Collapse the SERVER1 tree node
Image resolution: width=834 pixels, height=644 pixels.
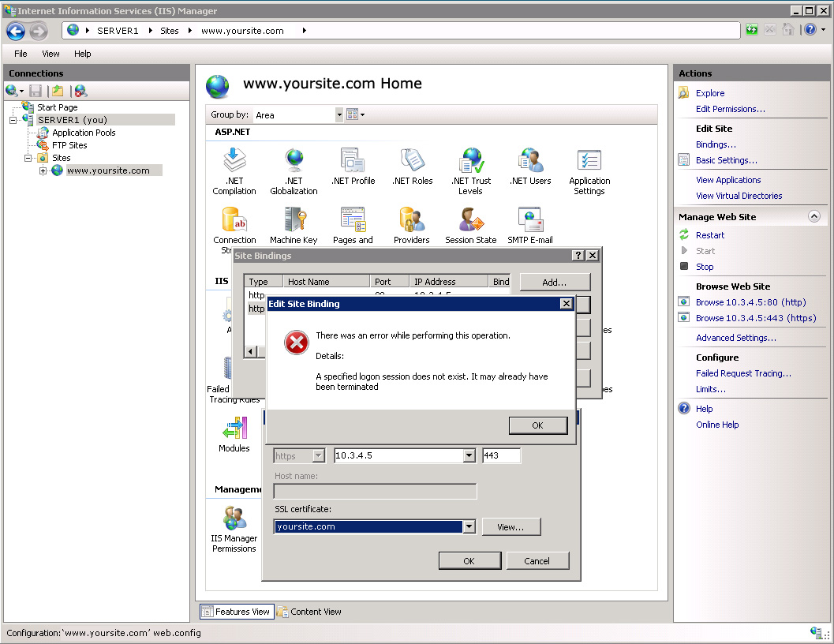pyautogui.click(x=13, y=120)
